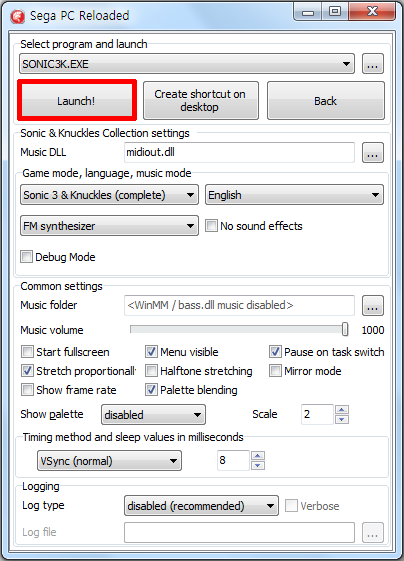Create shortcut on desktop
404x561 pixels.
pos(200,101)
